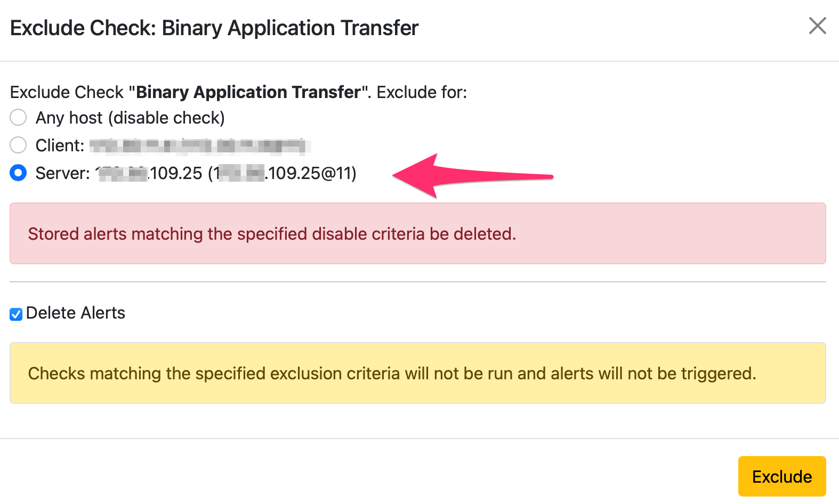Click the Binary Application Transfer heading text
This screenshot has width=839, height=504.
(291, 27)
